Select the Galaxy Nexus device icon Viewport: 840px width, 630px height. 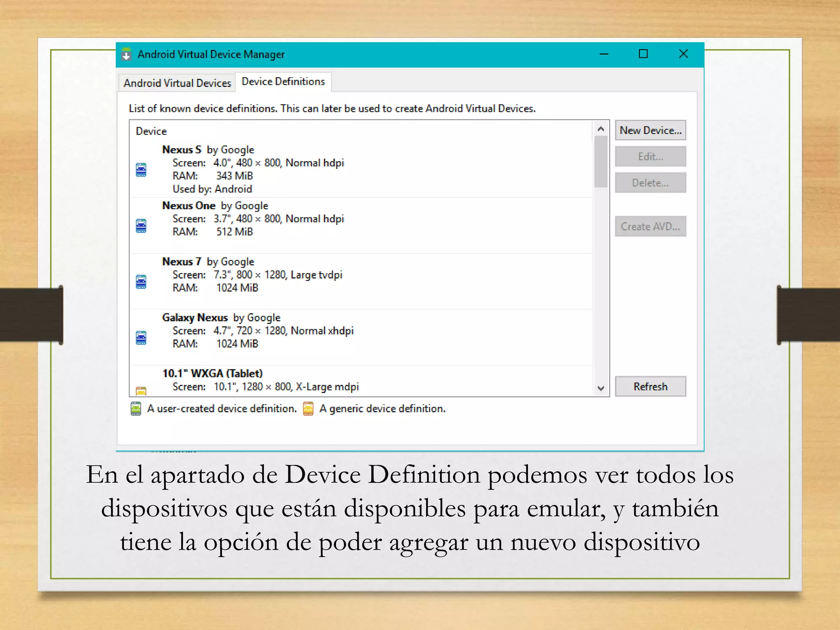click(141, 338)
